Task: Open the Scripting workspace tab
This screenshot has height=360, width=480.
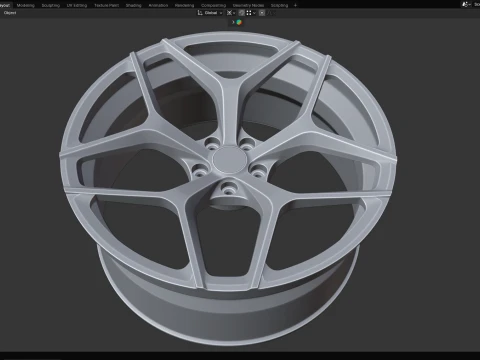Action: click(279, 5)
